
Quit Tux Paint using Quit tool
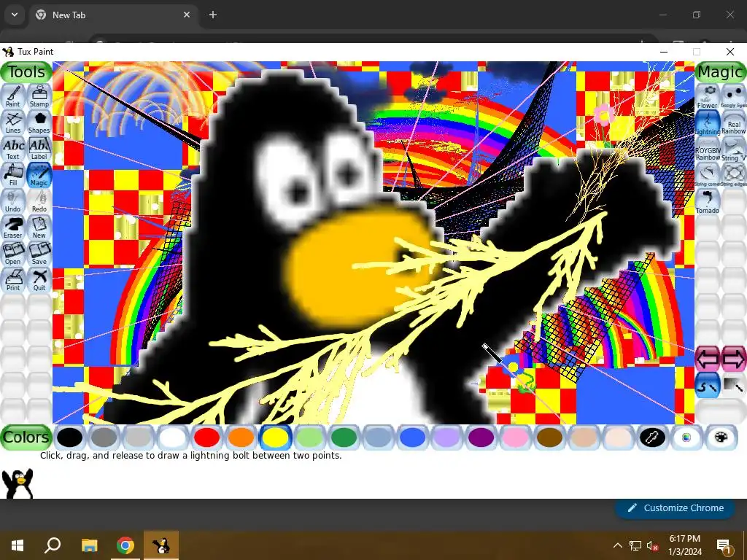point(39,279)
